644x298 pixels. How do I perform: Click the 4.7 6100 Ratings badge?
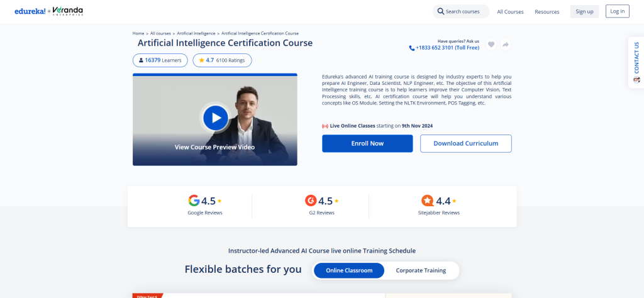[x=222, y=60]
